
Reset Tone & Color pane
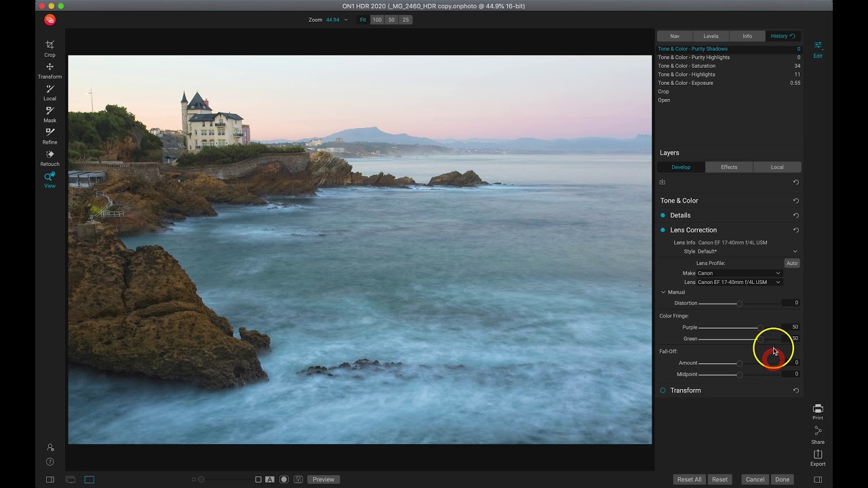pyautogui.click(x=796, y=201)
